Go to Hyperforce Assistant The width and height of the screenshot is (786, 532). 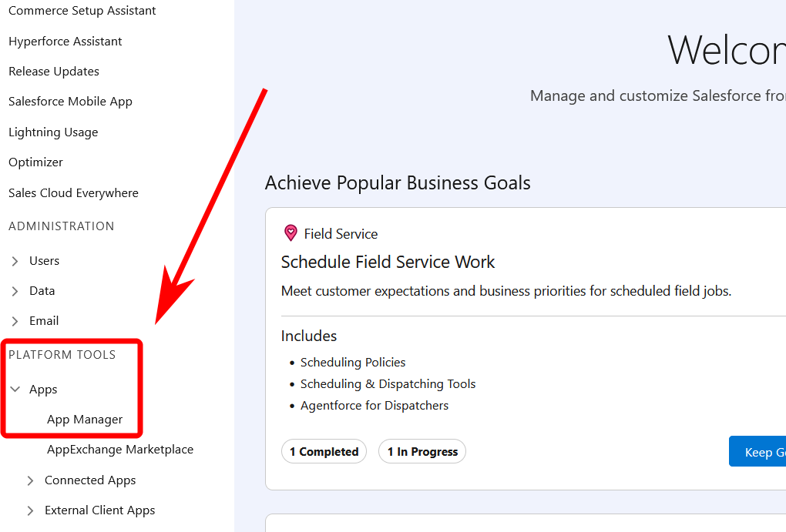click(x=65, y=42)
